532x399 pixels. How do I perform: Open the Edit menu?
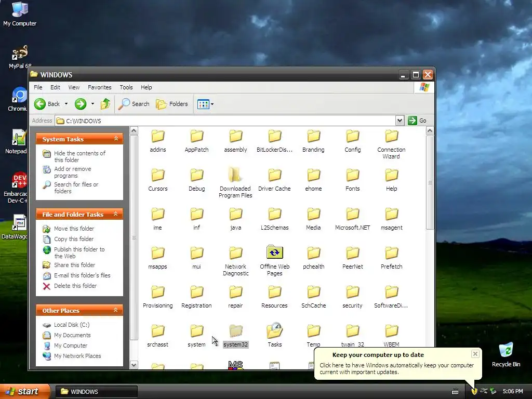point(55,87)
